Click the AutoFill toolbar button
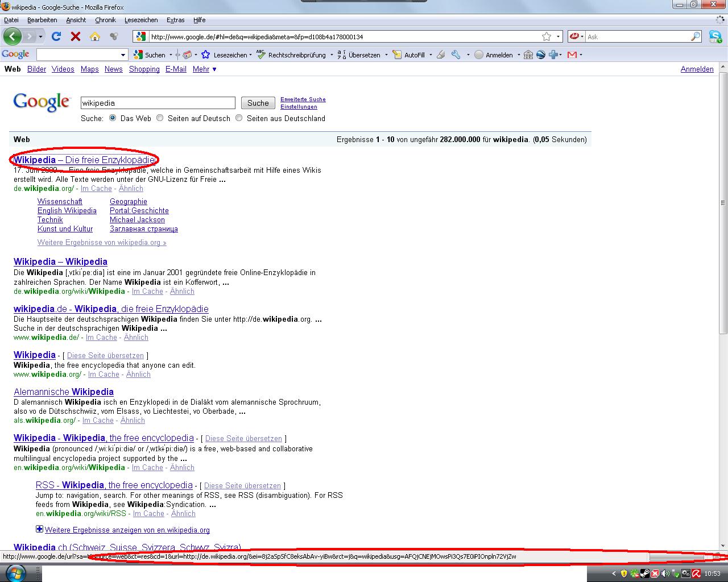 [409, 55]
